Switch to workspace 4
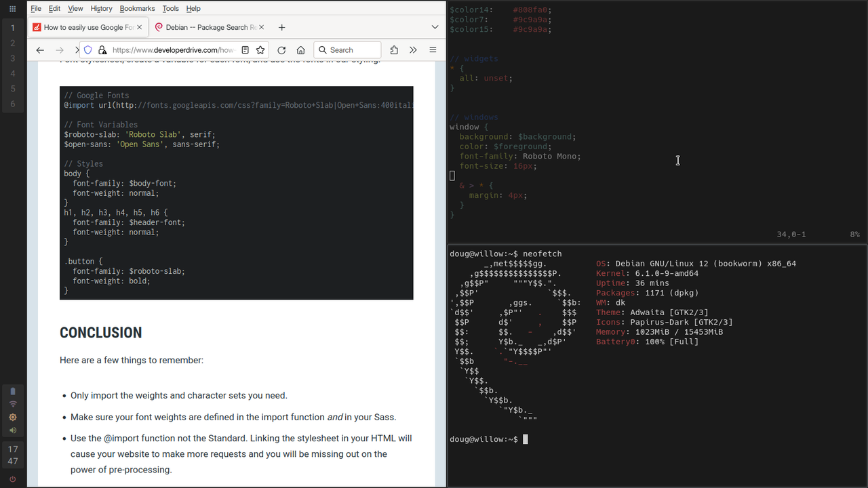 click(x=12, y=74)
